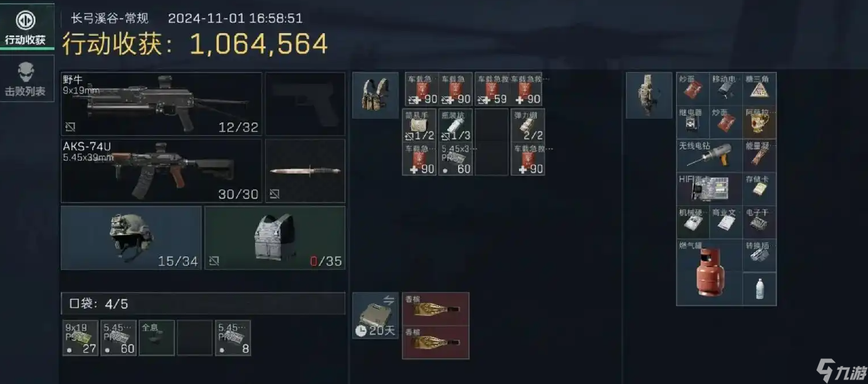868x384 pixels.
Task: Select the upper 香槟 champagne bottle
Action: coord(436,309)
